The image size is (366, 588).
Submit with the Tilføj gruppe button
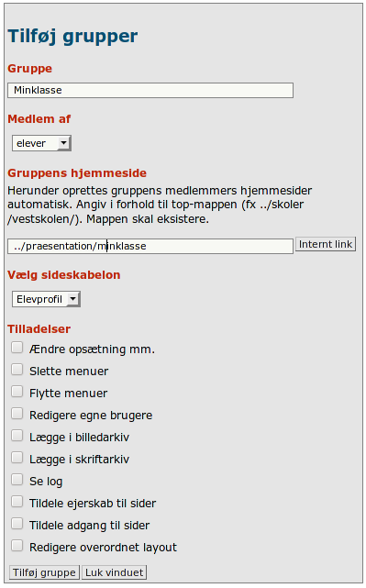[x=44, y=572]
